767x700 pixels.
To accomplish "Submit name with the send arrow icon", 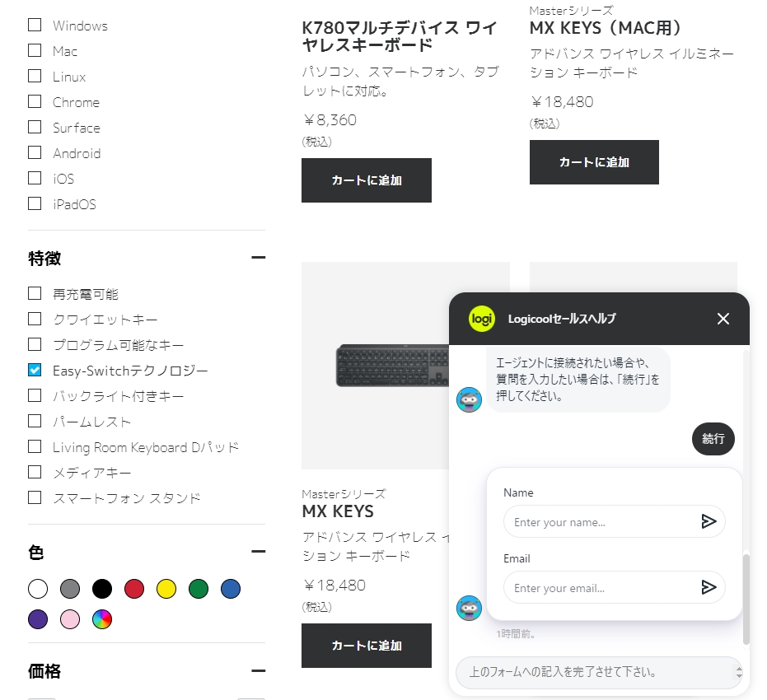I will [x=709, y=521].
